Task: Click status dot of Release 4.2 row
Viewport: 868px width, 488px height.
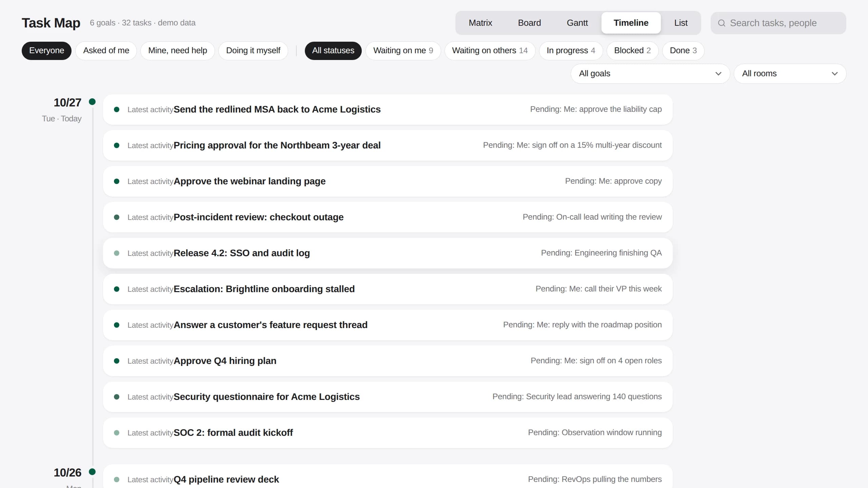Action: coord(117,253)
